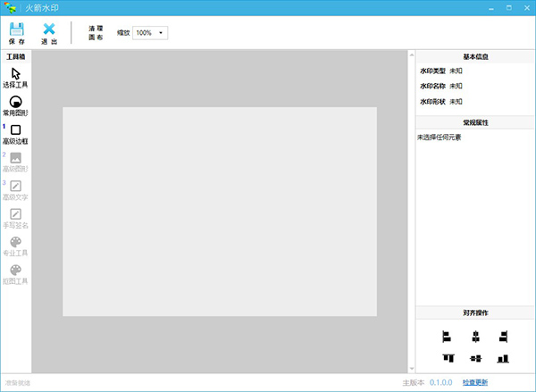This screenshot has width=536, height=392.
Task: Click the horizontal center align icon
Action: pos(475,337)
